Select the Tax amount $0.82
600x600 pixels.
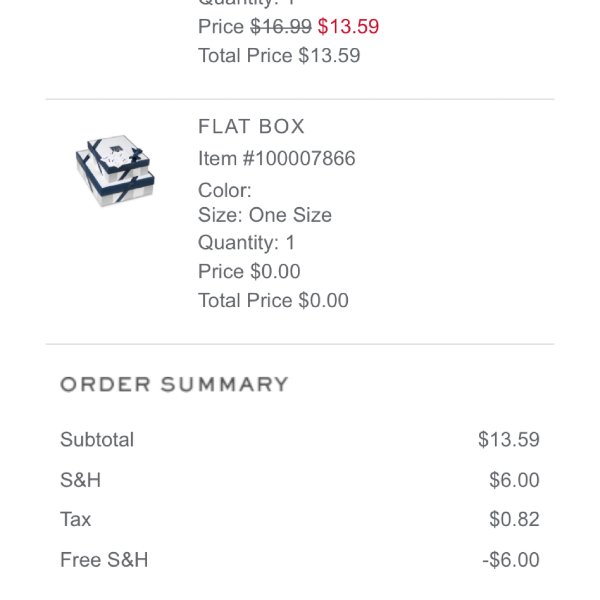point(514,520)
